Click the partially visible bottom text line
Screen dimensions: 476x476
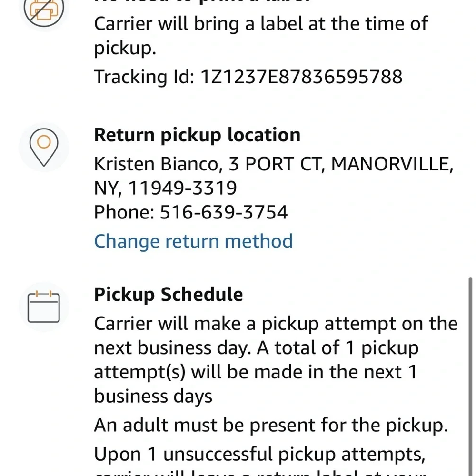(259, 473)
